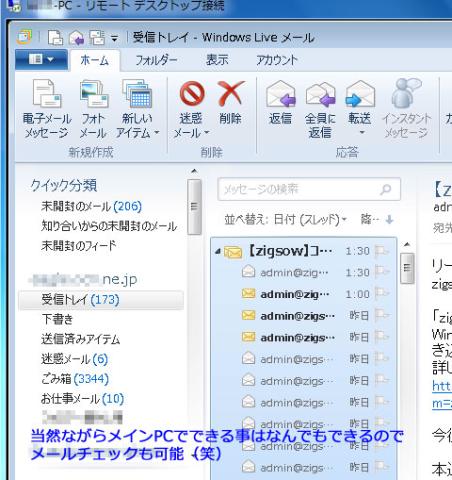
Task: Flag the admin@zig 1:00 message
Action: (382, 294)
